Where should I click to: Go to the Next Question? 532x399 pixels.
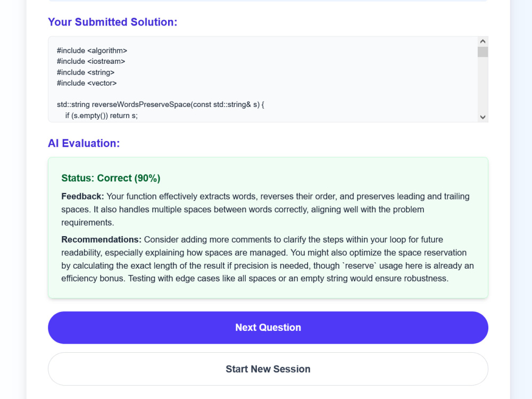pos(268,327)
